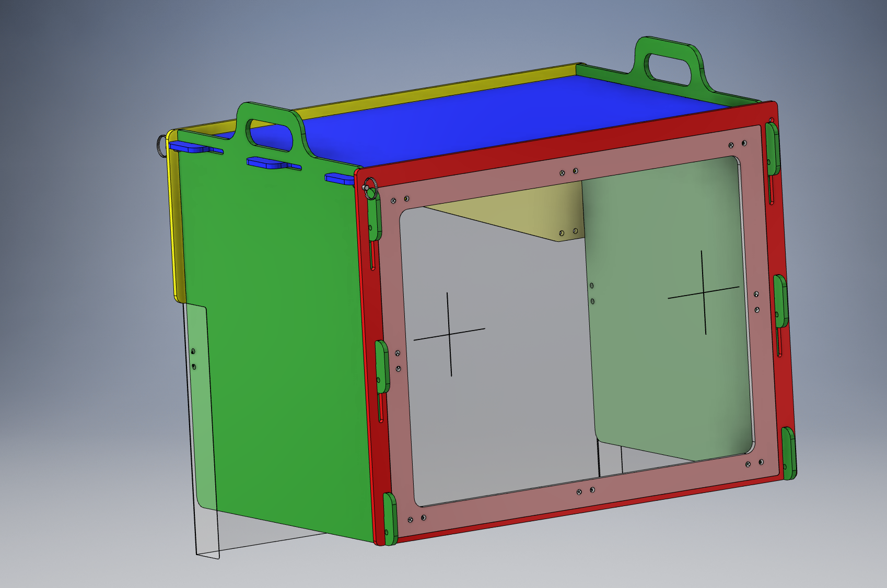
Task: Select the blue tab nearest the red frame
Action: click(340, 179)
